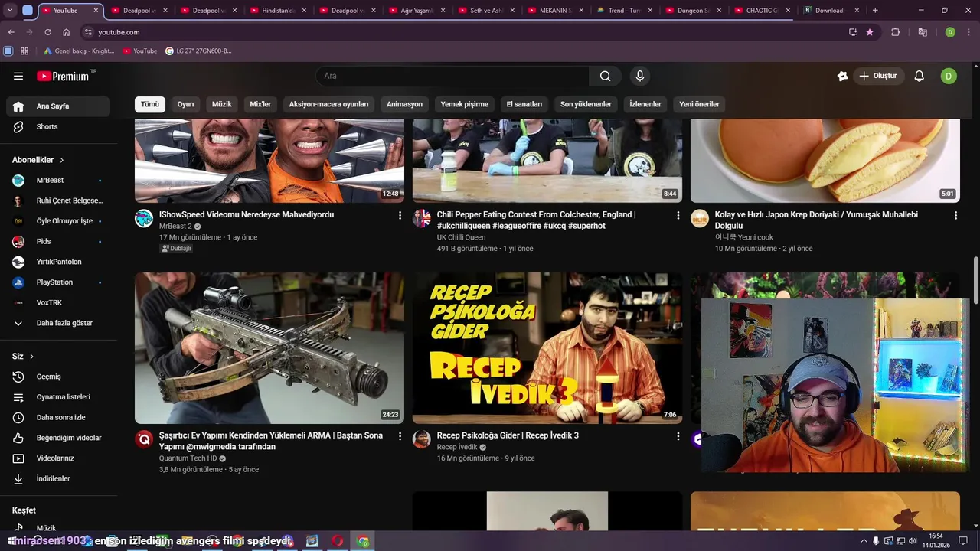Open PlayStation subscription channel
Image resolution: width=980 pixels, height=551 pixels.
tap(58, 282)
